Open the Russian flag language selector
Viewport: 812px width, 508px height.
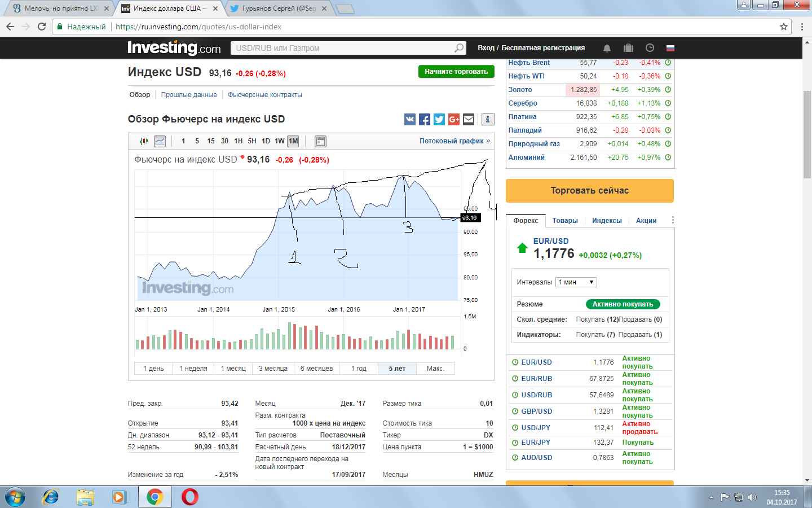pyautogui.click(x=670, y=48)
